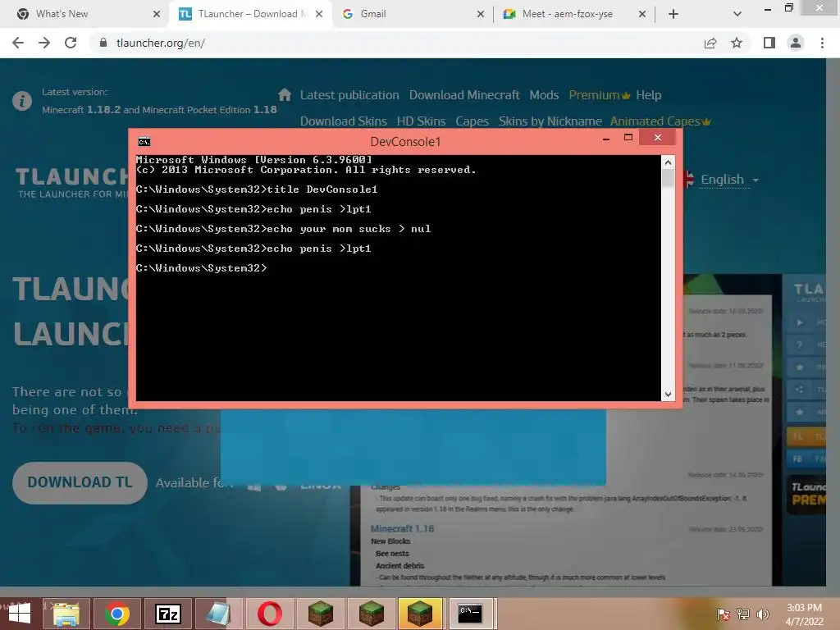Open the volume speaker icon in tray
The width and height of the screenshot is (840, 630).
(x=762, y=614)
